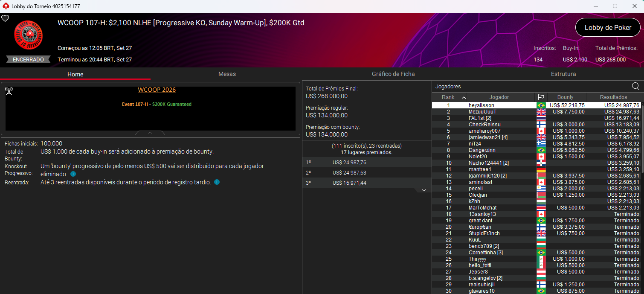Image resolution: width=644 pixels, height=294 pixels.
Task: Select player Cornettinha [3]
Action: [537, 252]
